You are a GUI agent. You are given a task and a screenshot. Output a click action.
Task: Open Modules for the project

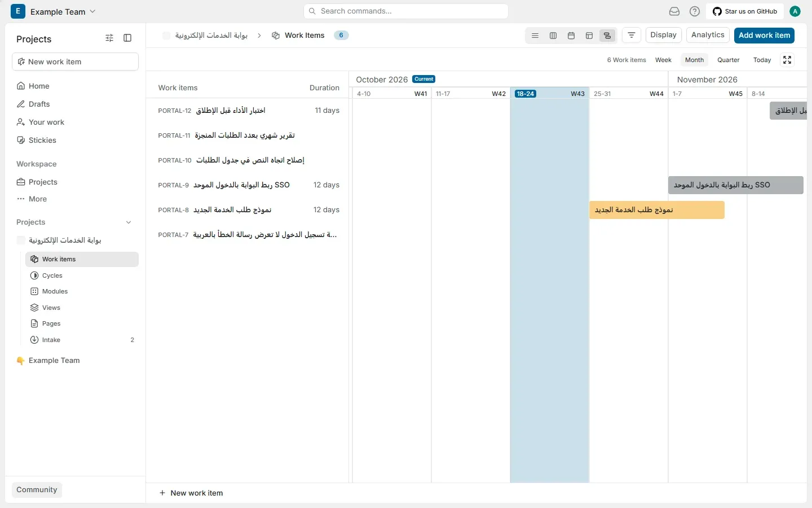click(82, 291)
